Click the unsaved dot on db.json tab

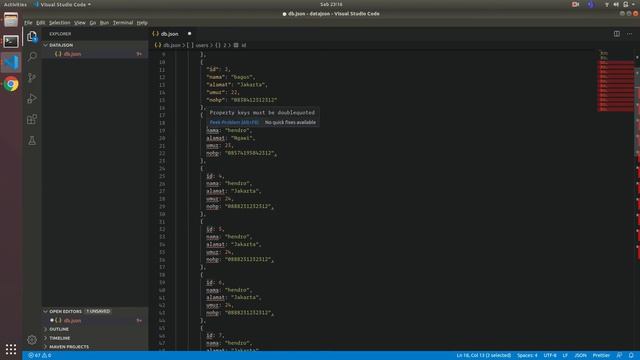(x=189, y=33)
